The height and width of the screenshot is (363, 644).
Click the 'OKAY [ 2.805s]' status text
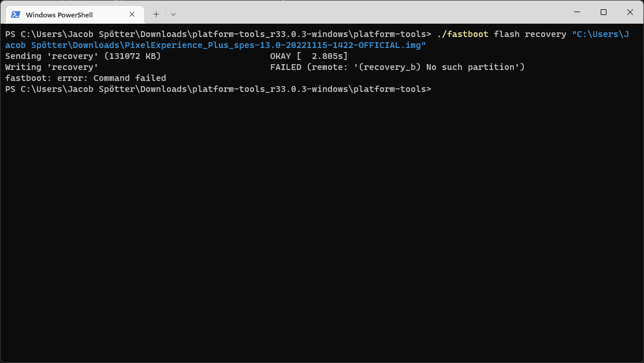coord(309,56)
